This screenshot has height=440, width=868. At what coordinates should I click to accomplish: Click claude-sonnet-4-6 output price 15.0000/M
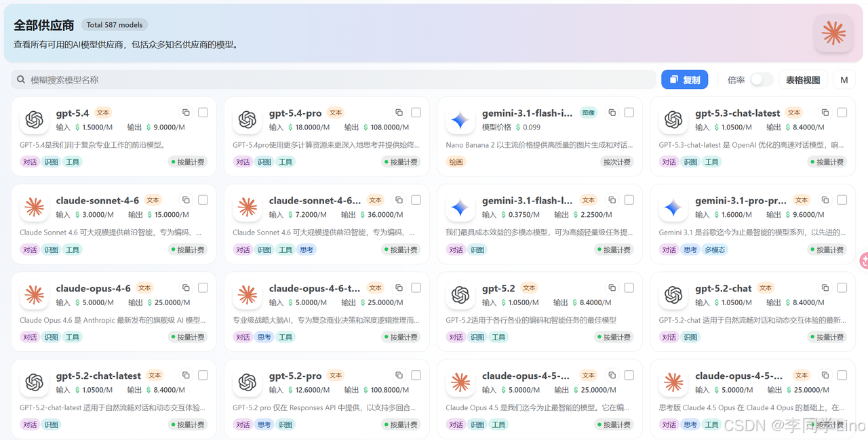point(158,215)
